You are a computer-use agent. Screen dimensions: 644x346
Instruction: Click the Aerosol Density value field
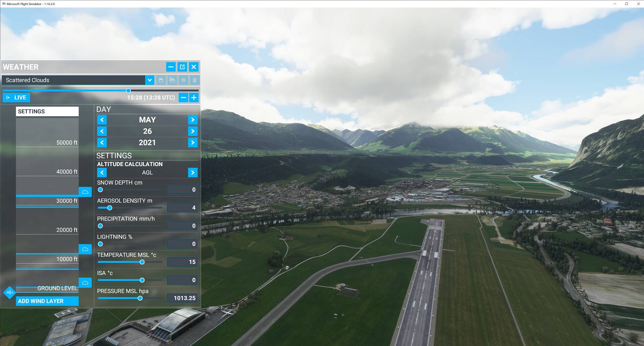click(x=182, y=208)
